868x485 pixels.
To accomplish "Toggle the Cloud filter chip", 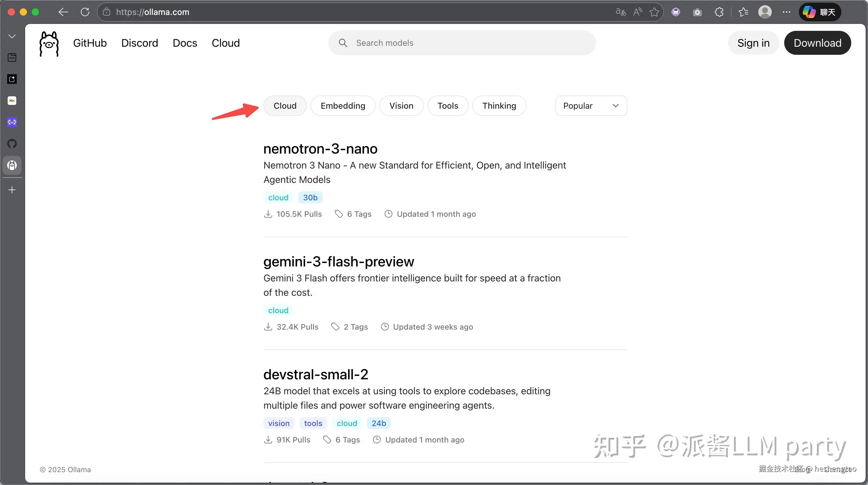I will [x=285, y=106].
